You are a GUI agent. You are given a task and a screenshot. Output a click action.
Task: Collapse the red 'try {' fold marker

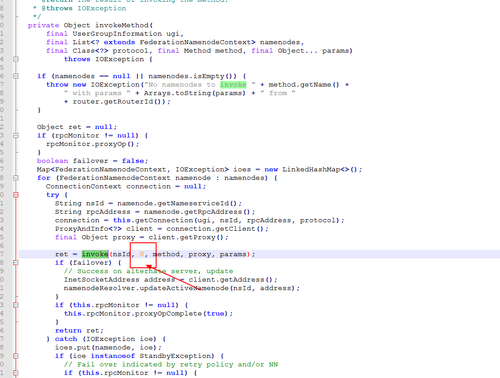pos(16,195)
